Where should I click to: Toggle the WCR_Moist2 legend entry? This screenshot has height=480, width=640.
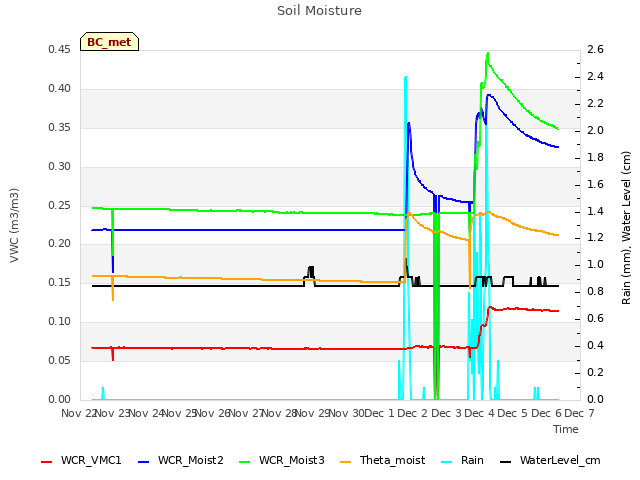[181, 460]
